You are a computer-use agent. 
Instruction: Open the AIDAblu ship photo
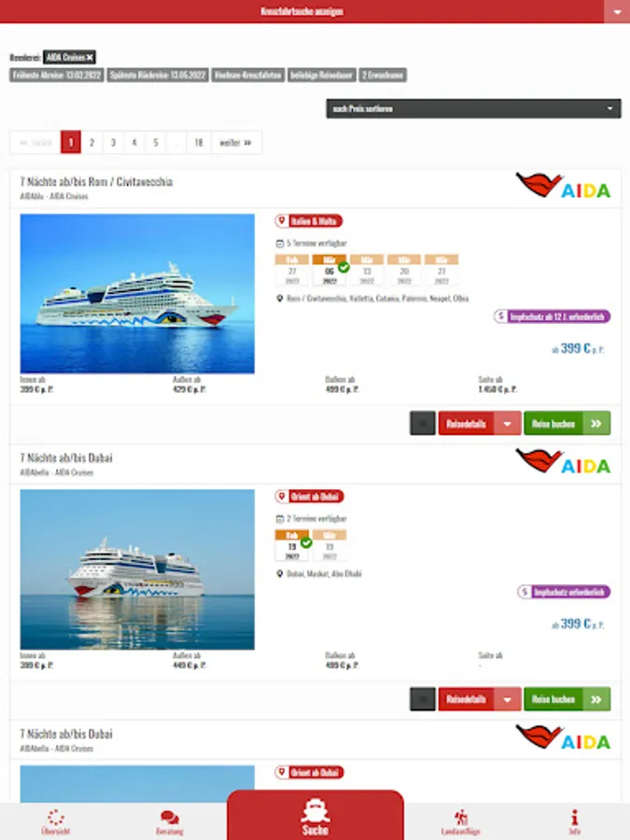point(137,294)
